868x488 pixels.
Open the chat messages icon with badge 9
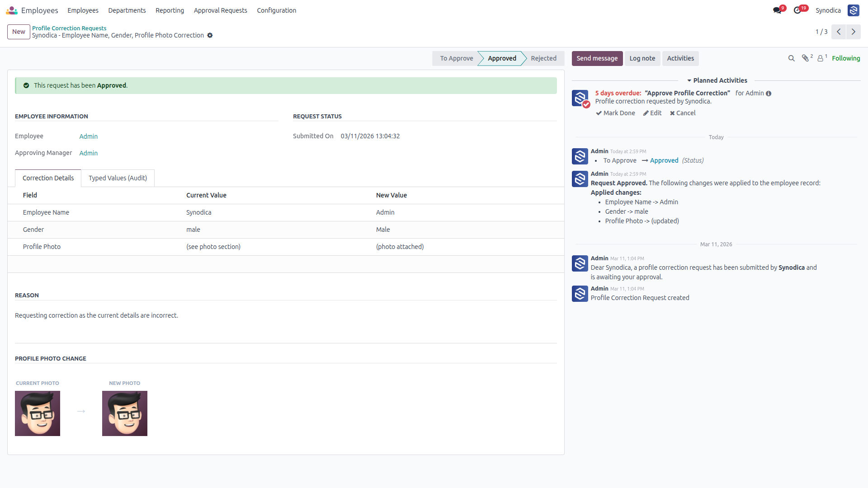point(777,10)
